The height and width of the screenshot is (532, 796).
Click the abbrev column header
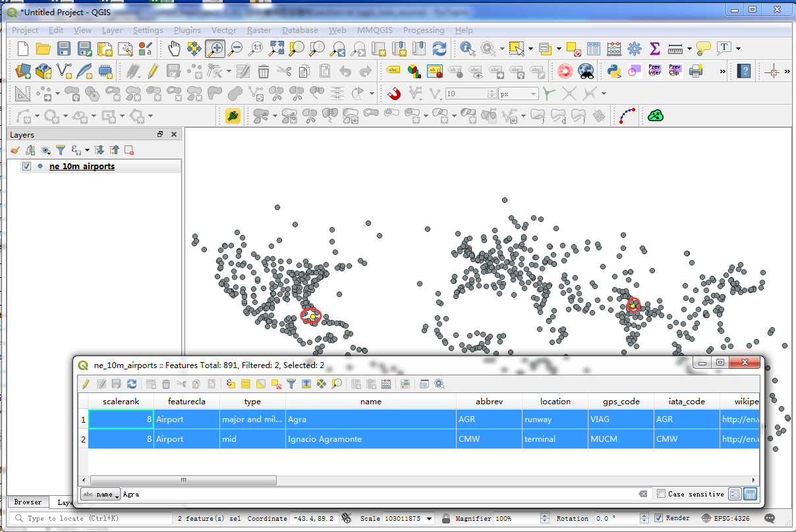tap(489, 401)
